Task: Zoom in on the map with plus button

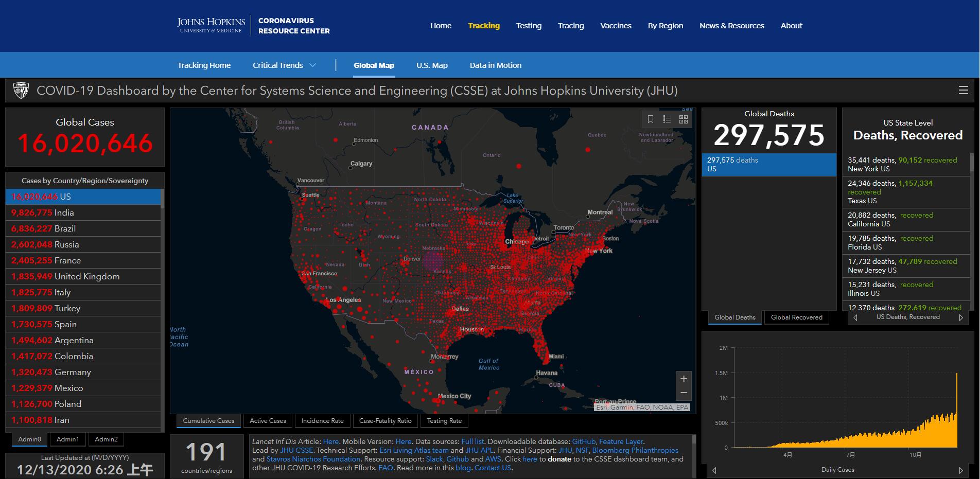Action: click(x=684, y=379)
